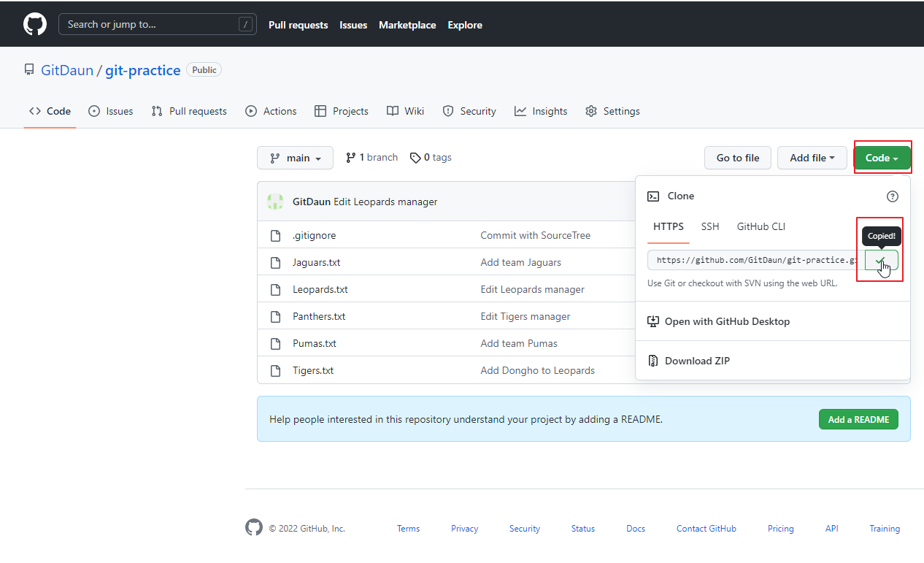
Task: Select the HTTPS clone tab
Action: (669, 226)
